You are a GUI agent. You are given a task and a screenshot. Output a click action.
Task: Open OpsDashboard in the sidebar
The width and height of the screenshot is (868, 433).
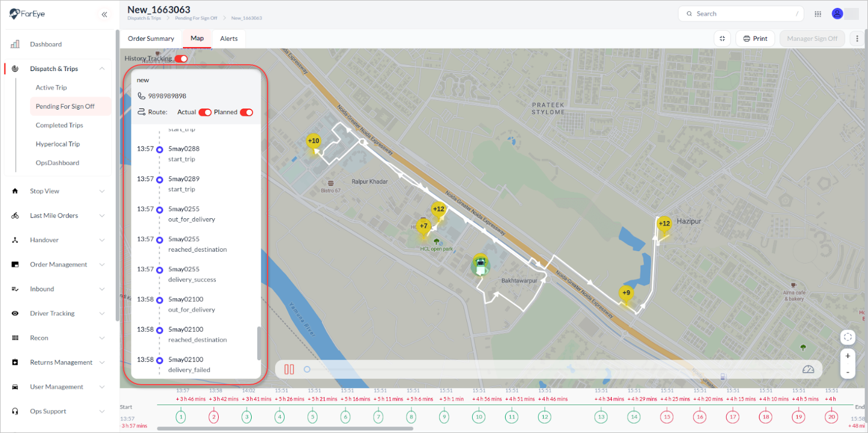[x=57, y=163]
